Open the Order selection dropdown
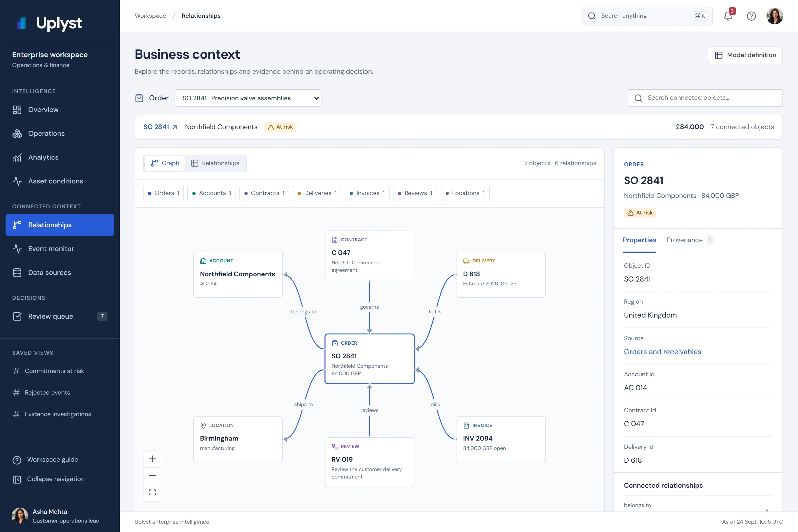 click(x=248, y=98)
